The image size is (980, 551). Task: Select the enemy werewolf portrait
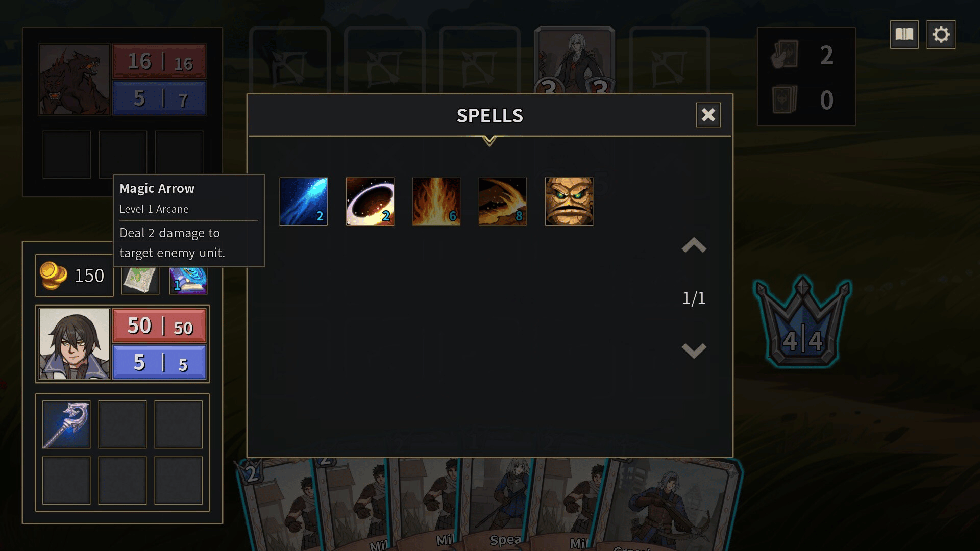(x=75, y=80)
